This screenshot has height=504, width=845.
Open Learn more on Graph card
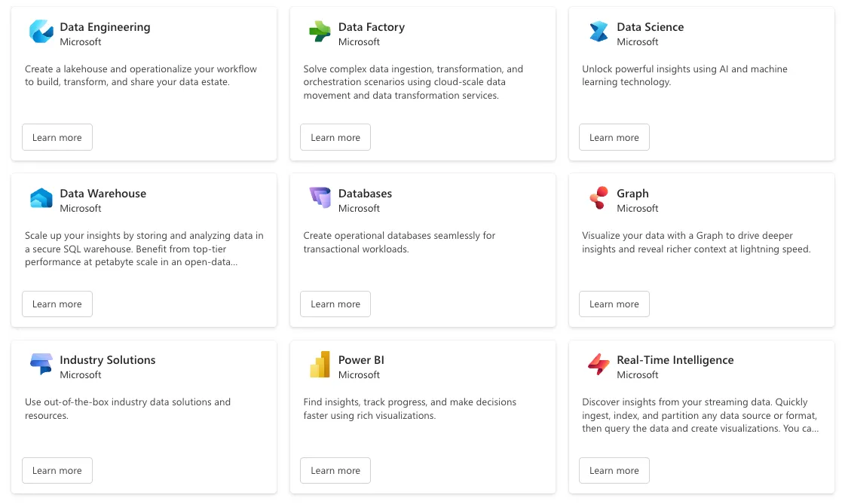tap(614, 304)
